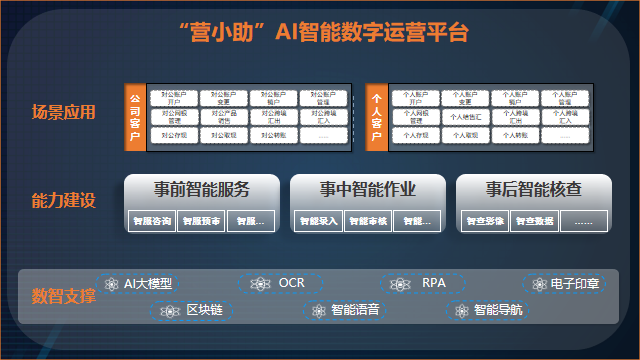The height and width of the screenshot is (360, 640).
Task: Click the 对公跨境汇入 box
Action: pos(323,117)
